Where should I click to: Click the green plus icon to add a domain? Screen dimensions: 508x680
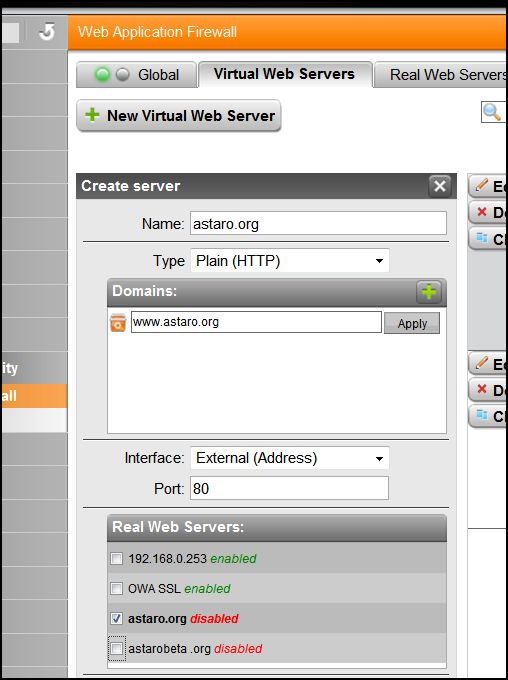[429, 292]
